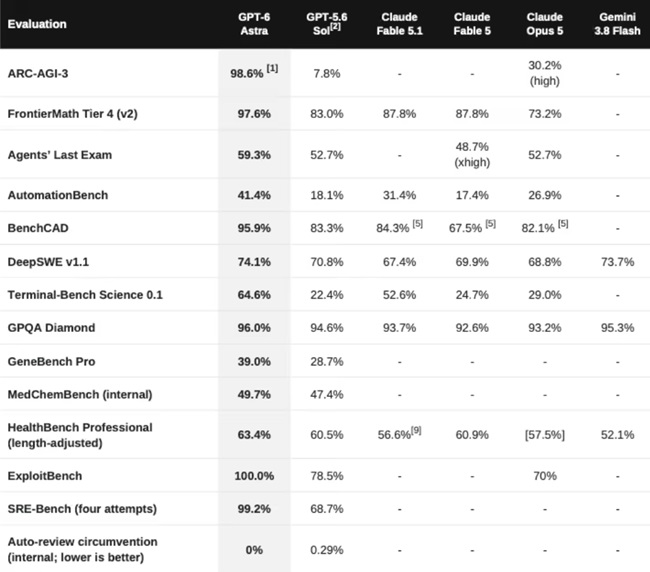Open footnote [5] next to 82.1%
This screenshot has width=650, height=572.
(x=563, y=224)
